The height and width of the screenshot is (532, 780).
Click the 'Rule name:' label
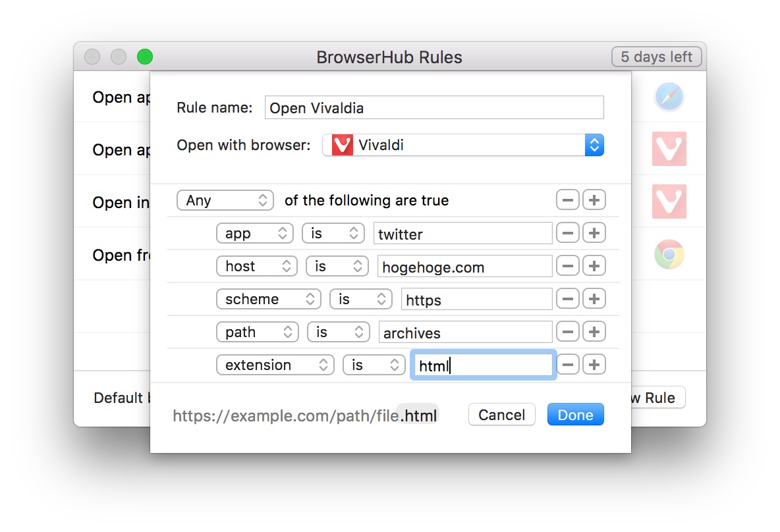coord(214,107)
